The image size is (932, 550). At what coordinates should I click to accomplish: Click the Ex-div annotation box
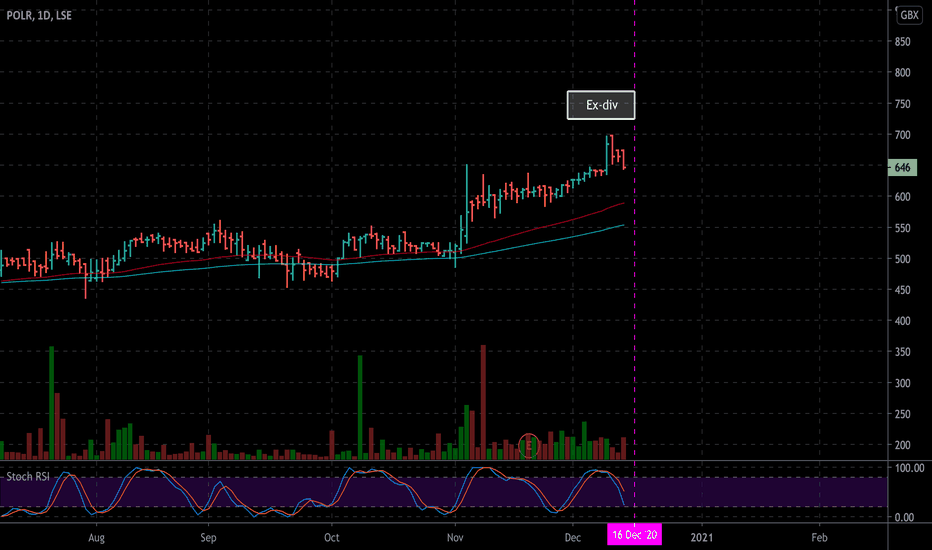coord(601,105)
